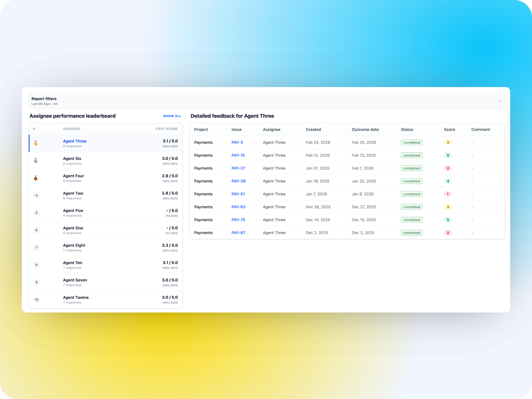
Task: Click rank 4 badge beside Agent Two
Action: (37, 195)
